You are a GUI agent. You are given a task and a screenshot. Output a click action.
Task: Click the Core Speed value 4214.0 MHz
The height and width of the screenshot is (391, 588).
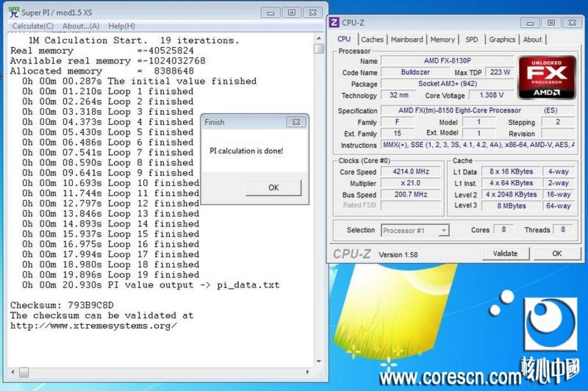[411, 171]
